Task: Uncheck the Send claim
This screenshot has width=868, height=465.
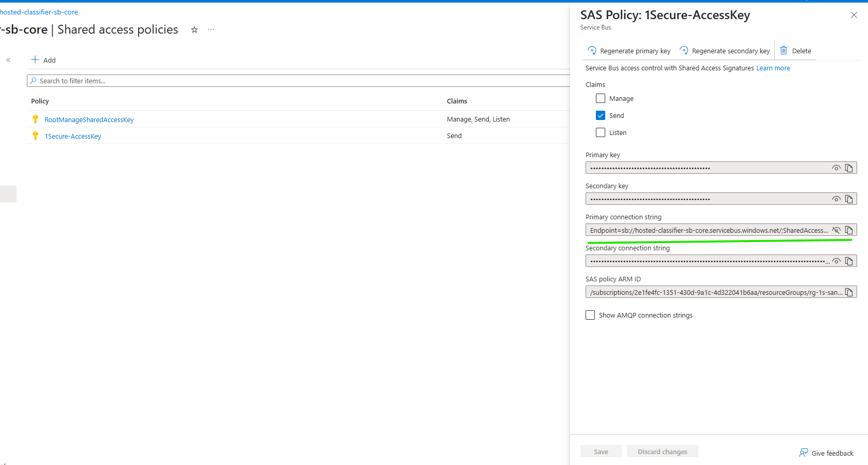Action: pos(601,115)
